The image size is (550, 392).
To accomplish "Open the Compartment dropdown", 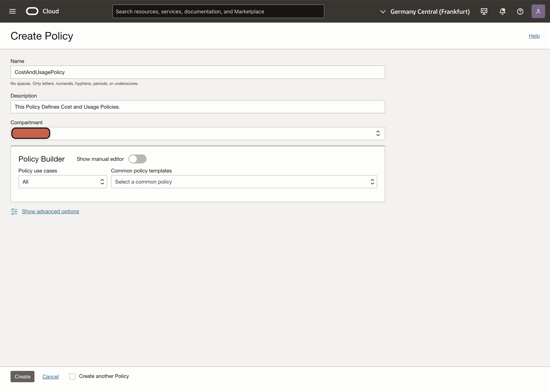I will coord(198,133).
